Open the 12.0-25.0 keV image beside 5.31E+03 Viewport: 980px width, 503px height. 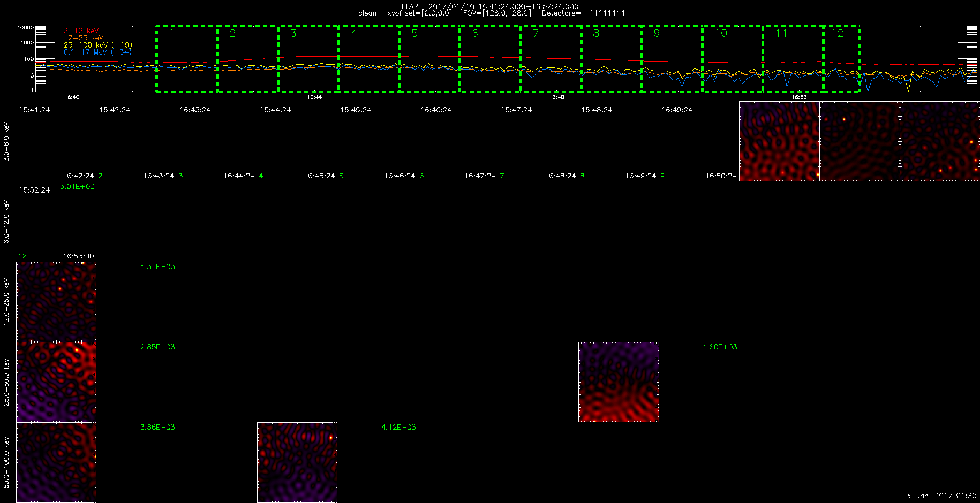pyautogui.click(x=56, y=302)
